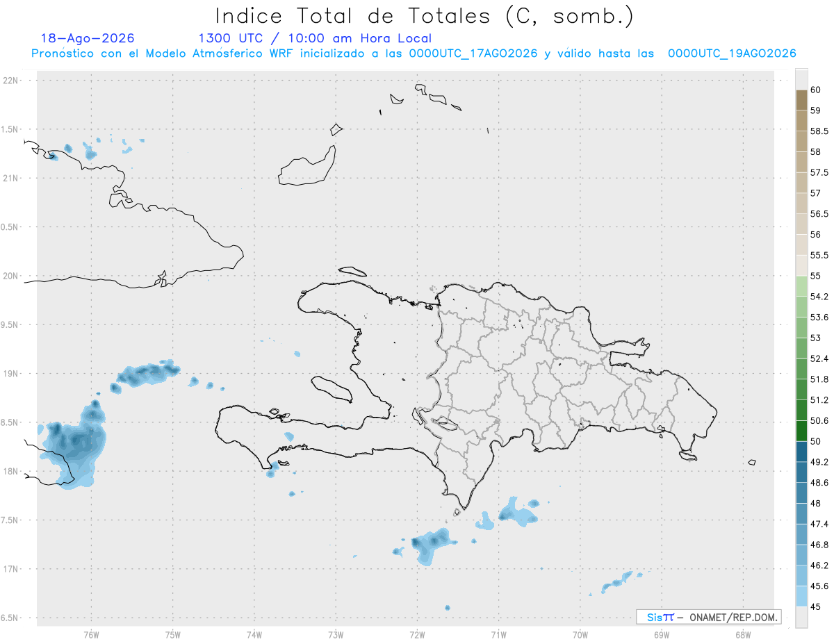Click the "50.6" value on the color scale

click(819, 421)
